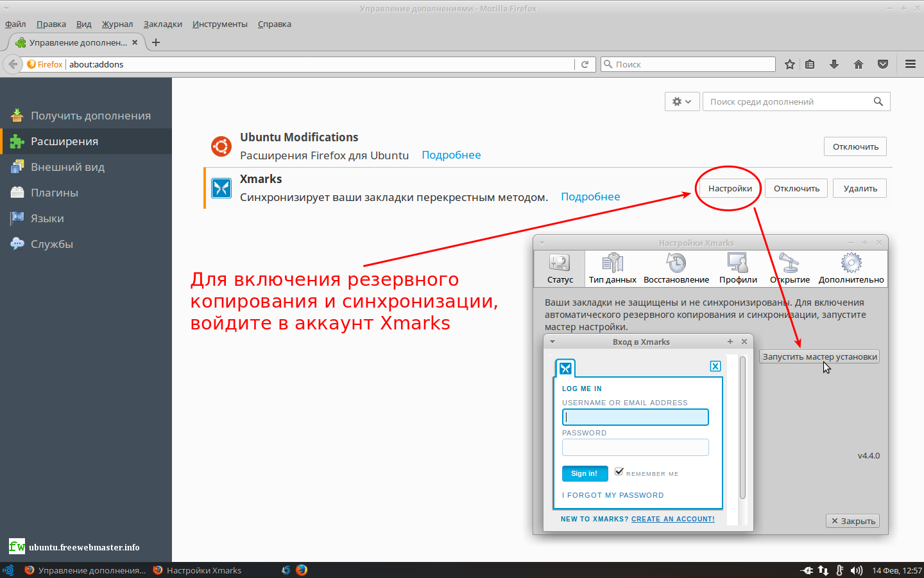Click the Xmarks login window scrollbar
This screenshot has height=578, width=924.
coord(743,427)
